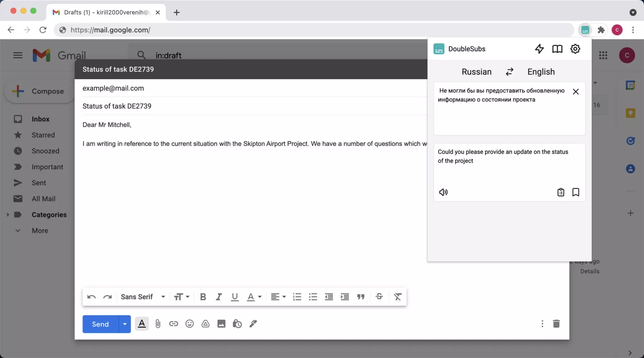The height and width of the screenshot is (358, 644).
Task: Open the text alignment dropdown
Action: [278, 297]
